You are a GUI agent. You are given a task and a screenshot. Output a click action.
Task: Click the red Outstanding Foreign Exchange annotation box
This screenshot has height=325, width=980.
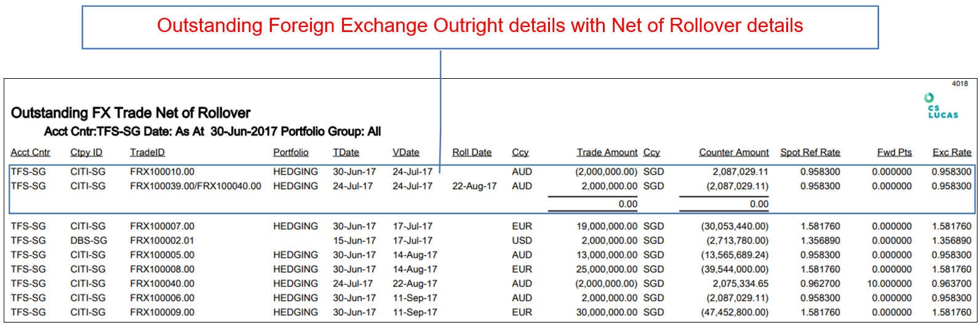[x=480, y=27]
